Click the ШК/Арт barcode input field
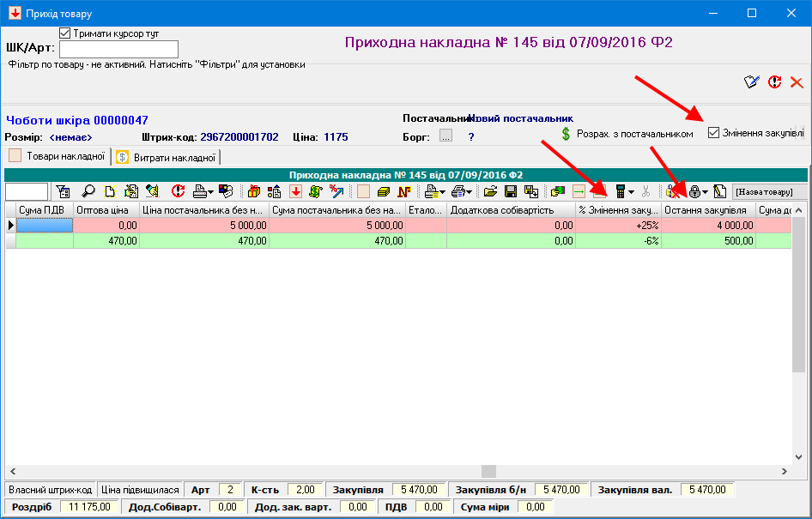 pyautogui.click(x=118, y=49)
